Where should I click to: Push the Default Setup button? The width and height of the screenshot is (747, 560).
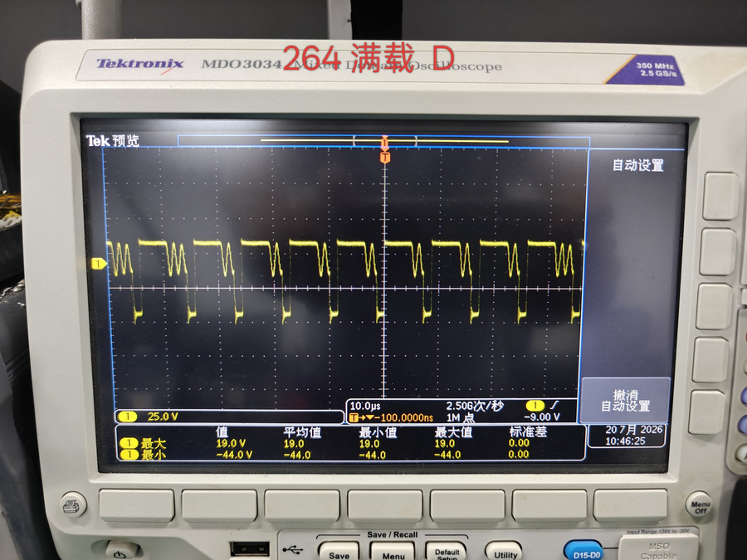446,553
